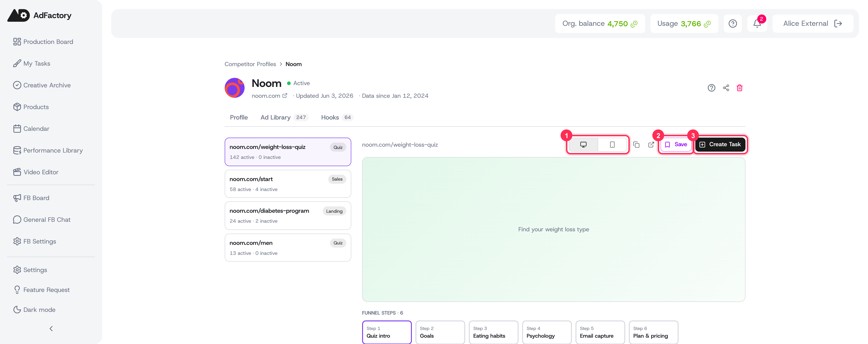Open the notifications bell
Image resolution: width=868 pixels, height=344 pixels.
(x=757, y=24)
